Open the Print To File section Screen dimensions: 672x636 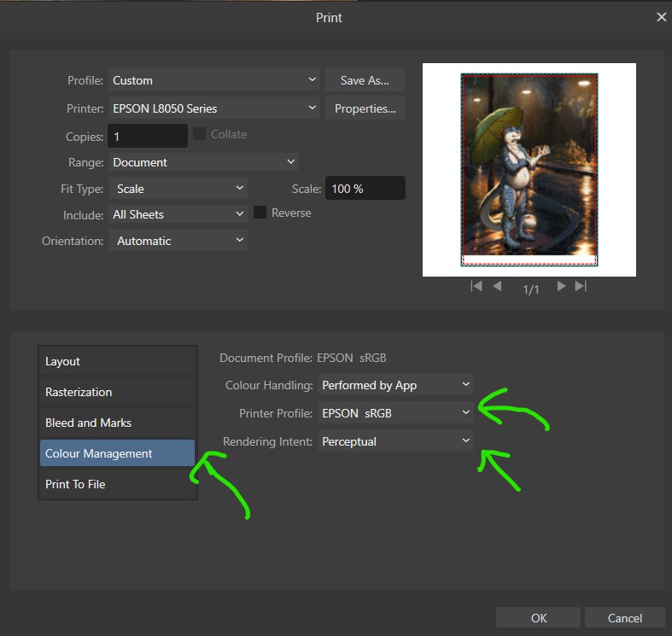pos(117,484)
